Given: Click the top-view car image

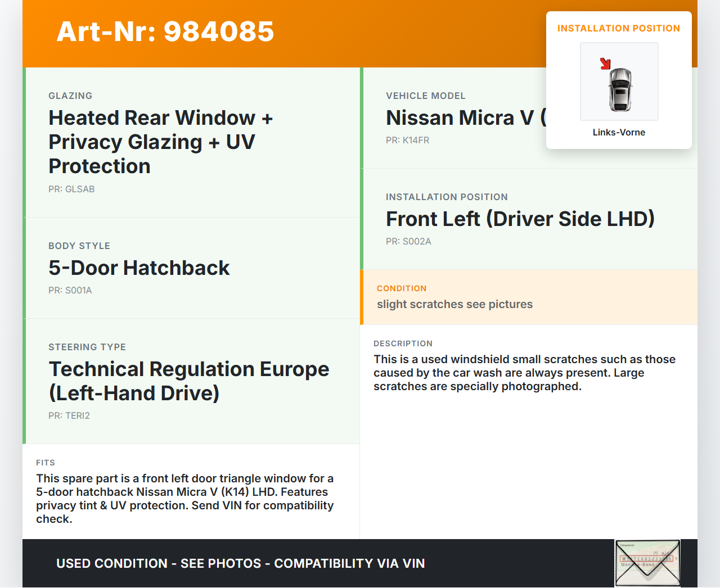Looking at the screenshot, I should coord(620,89).
